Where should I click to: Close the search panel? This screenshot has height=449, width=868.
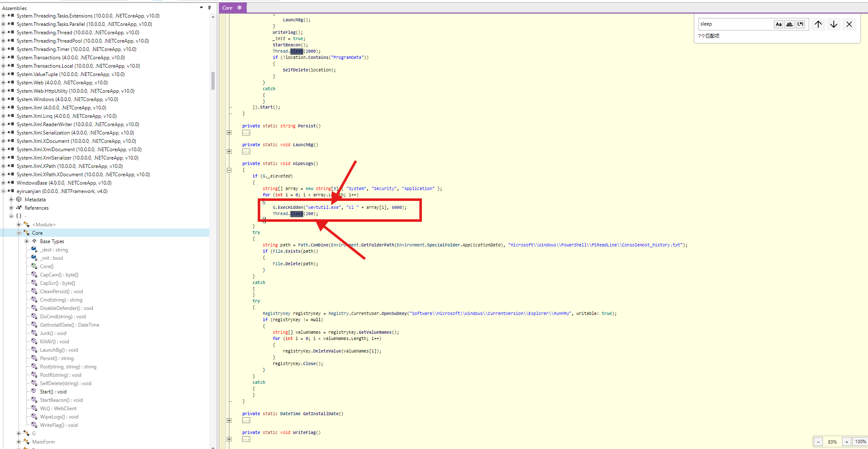[849, 24]
